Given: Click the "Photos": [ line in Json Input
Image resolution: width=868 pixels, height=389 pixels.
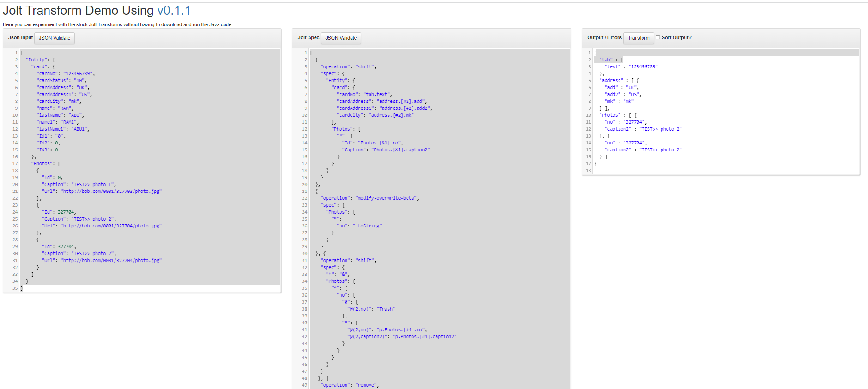Looking at the screenshot, I should 46,163.
